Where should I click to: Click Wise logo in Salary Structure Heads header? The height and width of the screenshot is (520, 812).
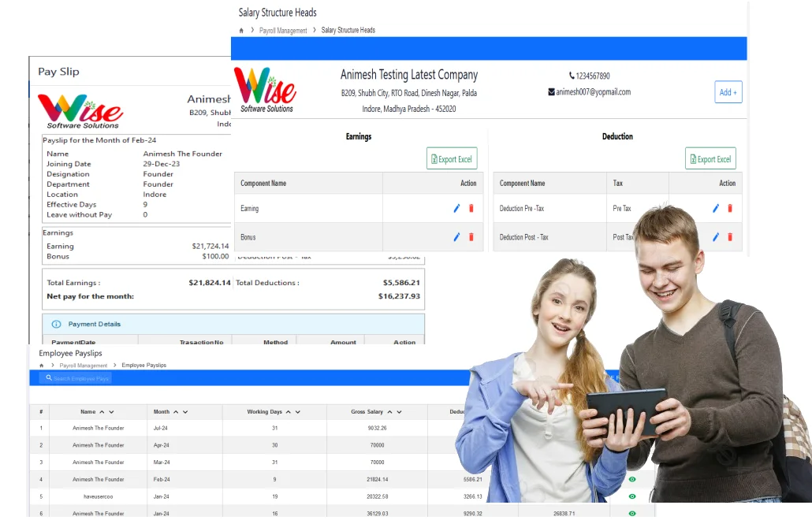tap(265, 90)
